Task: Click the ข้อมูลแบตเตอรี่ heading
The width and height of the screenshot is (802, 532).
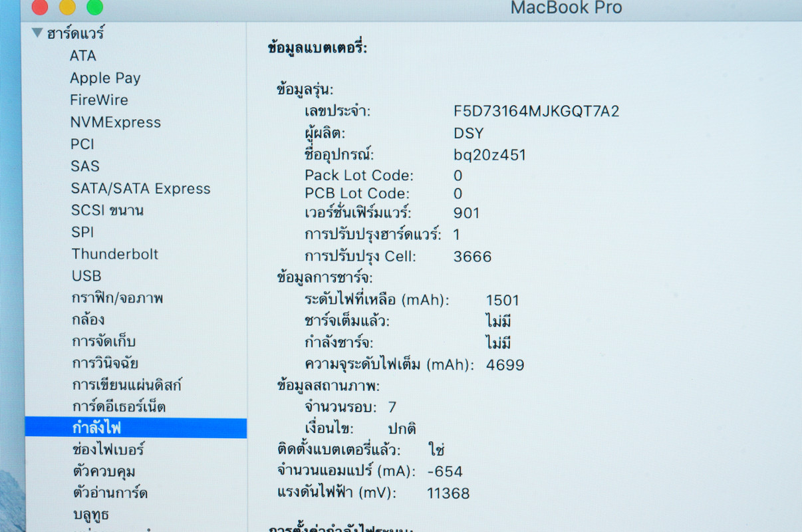Action: pos(317,48)
